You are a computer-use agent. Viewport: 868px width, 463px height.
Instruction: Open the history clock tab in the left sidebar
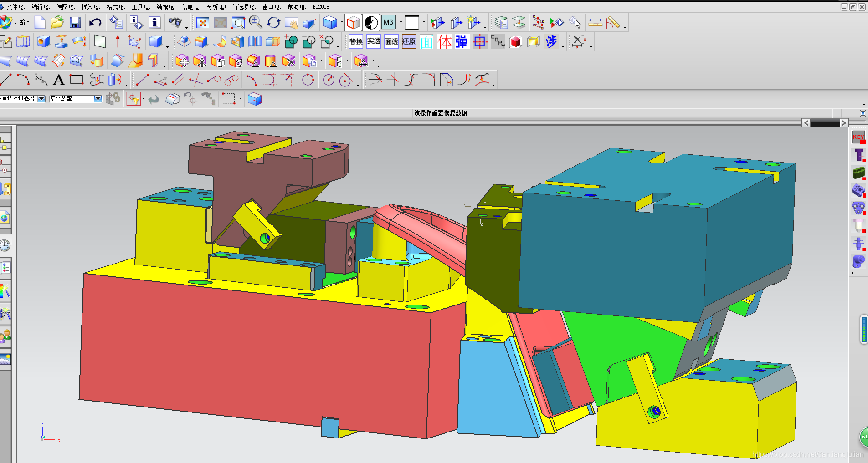pos(5,246)
